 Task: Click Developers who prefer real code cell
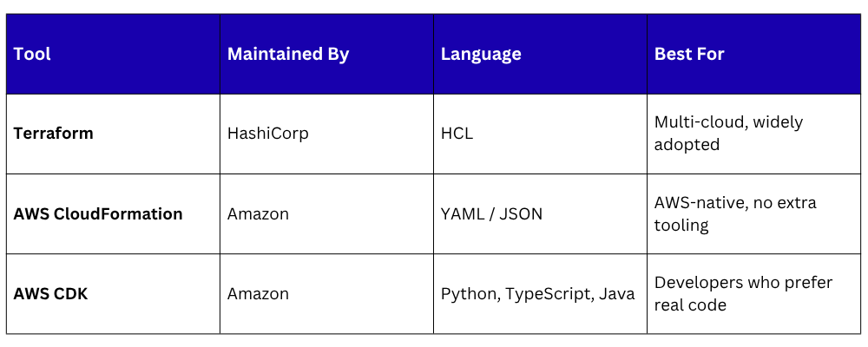click(753, 294)
